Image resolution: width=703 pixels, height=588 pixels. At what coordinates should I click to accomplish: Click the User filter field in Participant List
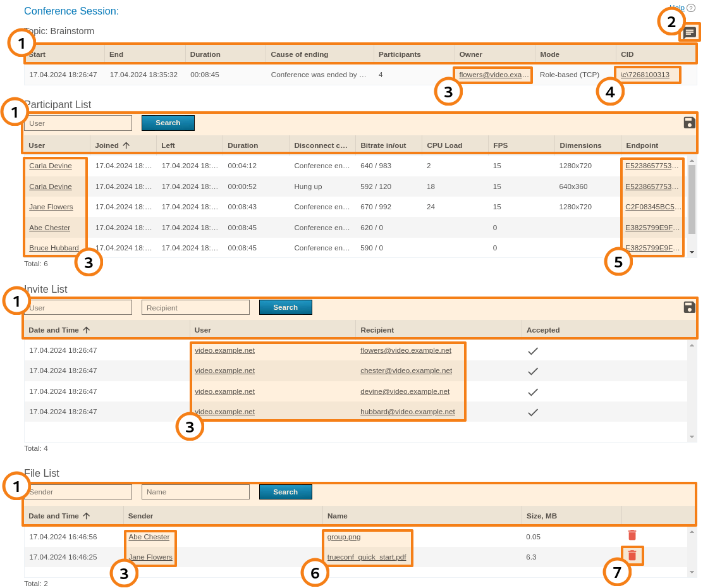(x=78, y=123)
